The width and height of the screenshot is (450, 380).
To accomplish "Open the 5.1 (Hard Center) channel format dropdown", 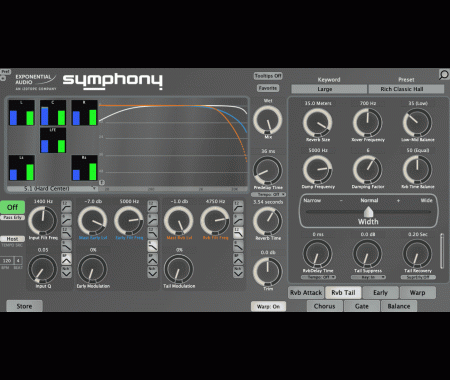I will tap(52, 189).
